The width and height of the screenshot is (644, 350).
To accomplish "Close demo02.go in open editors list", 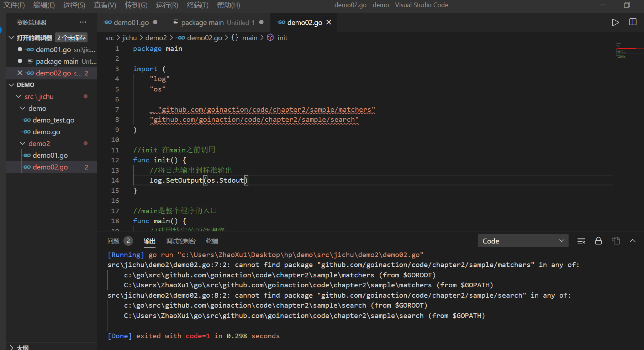I will 20,73.
